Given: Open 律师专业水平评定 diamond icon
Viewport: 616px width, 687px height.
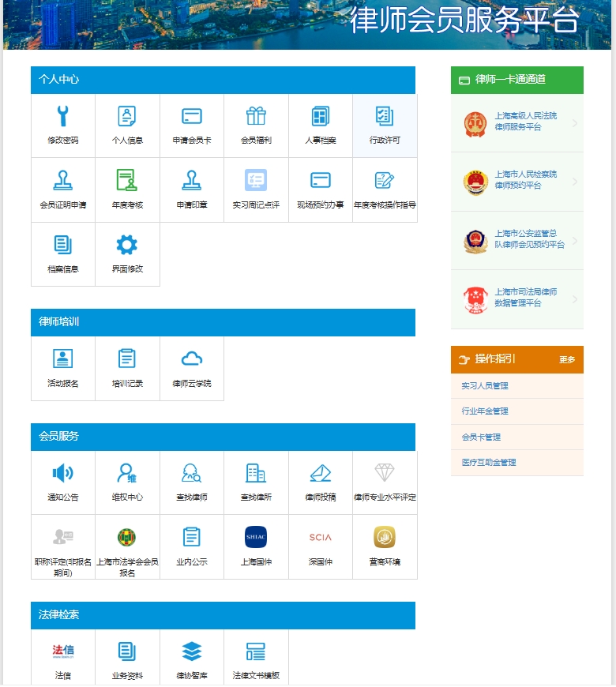Looking at the screenshot, I should [x=385, y=473].
